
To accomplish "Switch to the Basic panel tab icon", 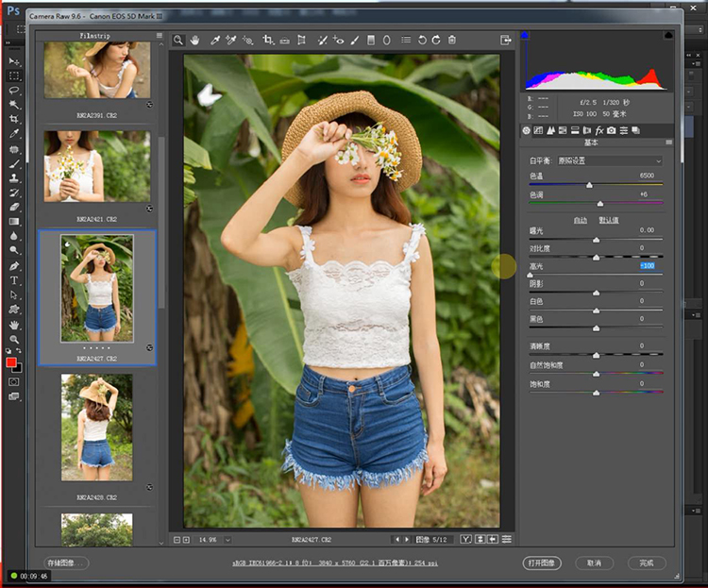I will coord(527,130).
